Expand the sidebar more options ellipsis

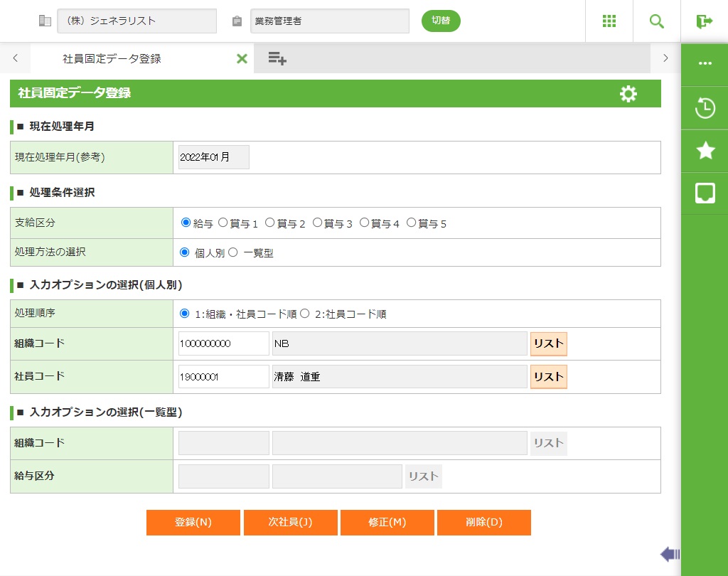[705, 63]
